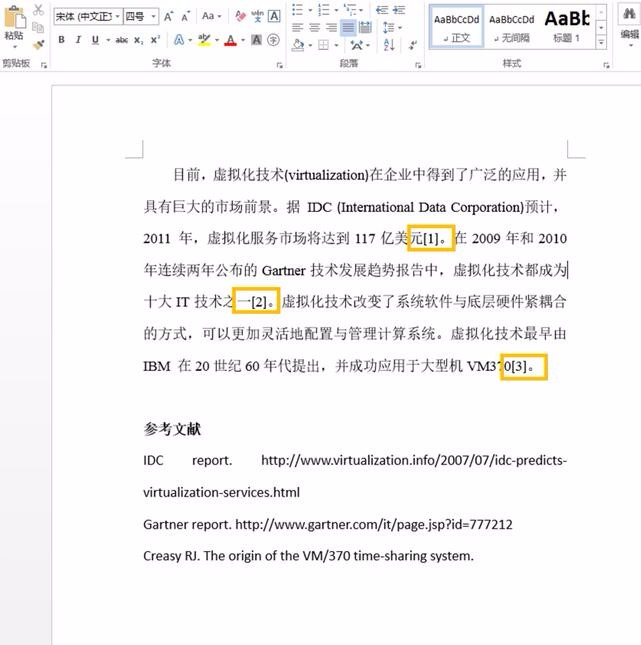Click the Copy icon

pyautogui.click(x=38, y=28)
